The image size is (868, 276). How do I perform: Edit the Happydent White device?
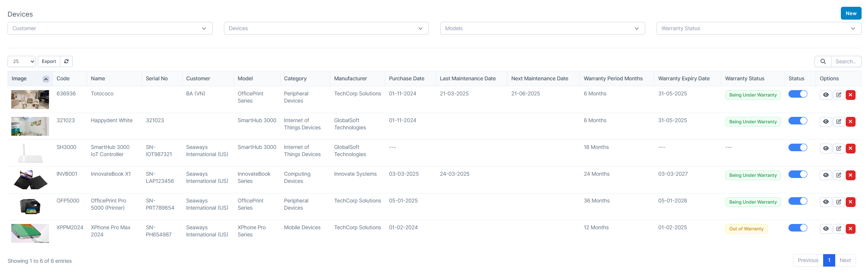point(839,122)
